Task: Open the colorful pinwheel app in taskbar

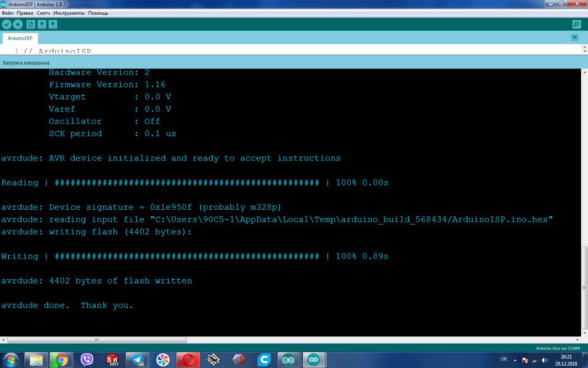Action: tap(163, 360)
